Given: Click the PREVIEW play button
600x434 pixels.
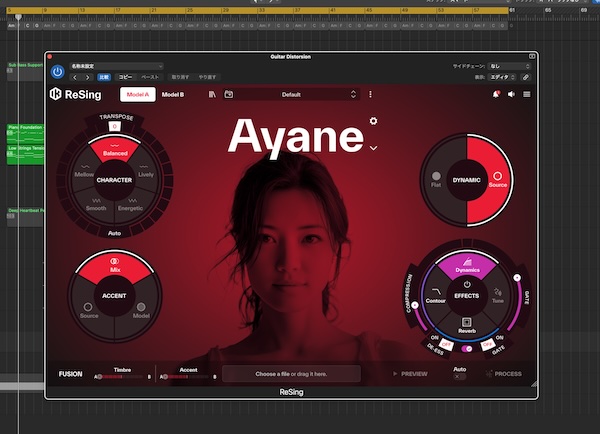Looking at the screenshot, I should 410,374.
